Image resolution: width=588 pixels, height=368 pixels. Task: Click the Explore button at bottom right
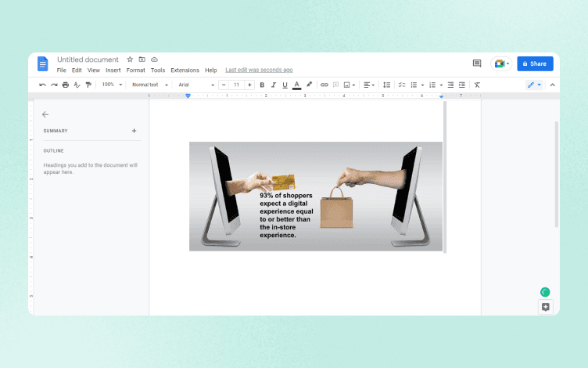click(x=546, y=307)
